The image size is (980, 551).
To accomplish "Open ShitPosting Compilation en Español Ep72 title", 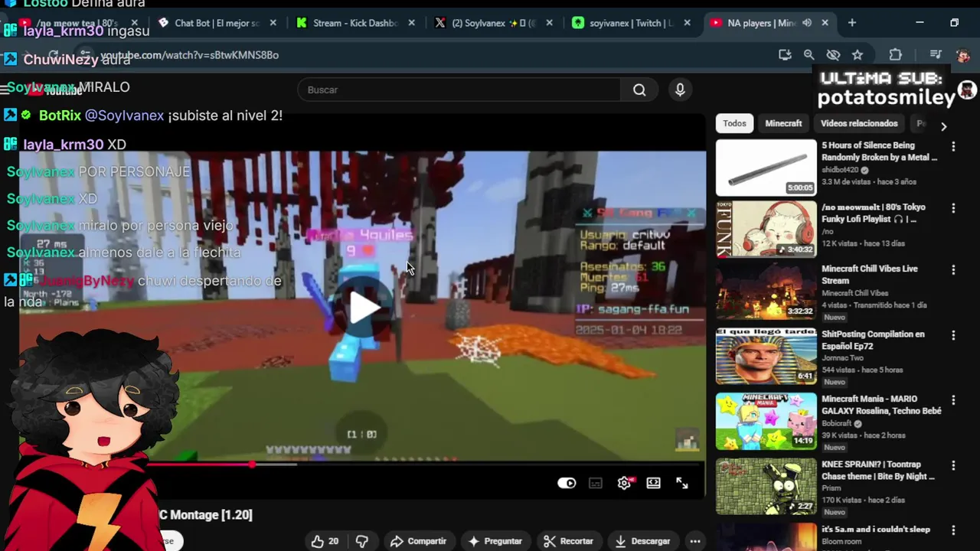I will pyautogui.click(x=873, y=341).
